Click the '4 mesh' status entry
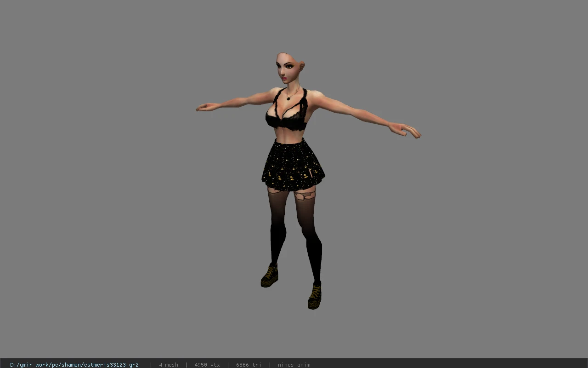 (169, 365)
